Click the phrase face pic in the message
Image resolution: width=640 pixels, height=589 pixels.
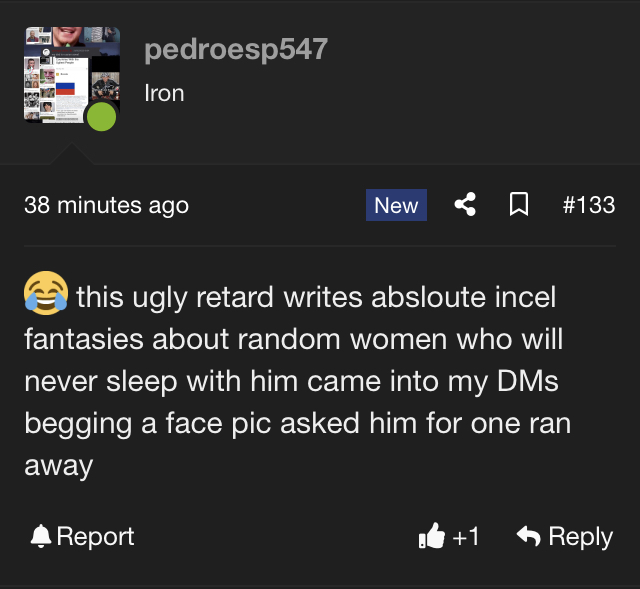(218, 424)
